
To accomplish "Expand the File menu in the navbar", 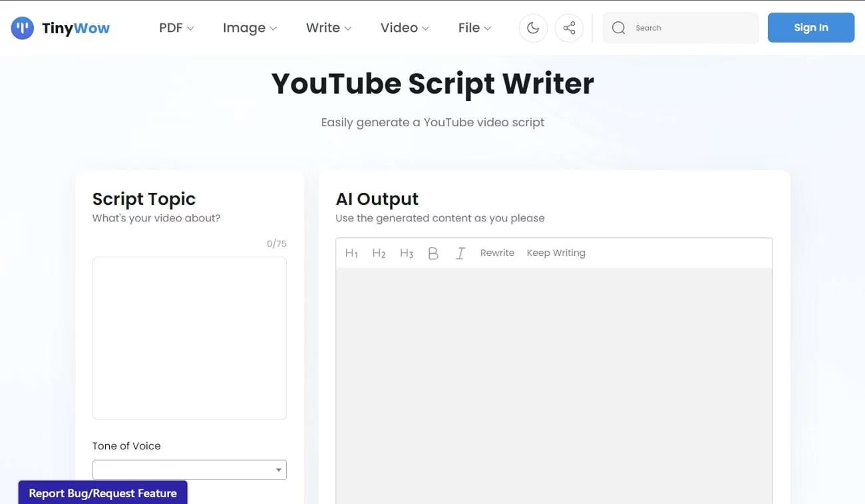I will 474,28.
